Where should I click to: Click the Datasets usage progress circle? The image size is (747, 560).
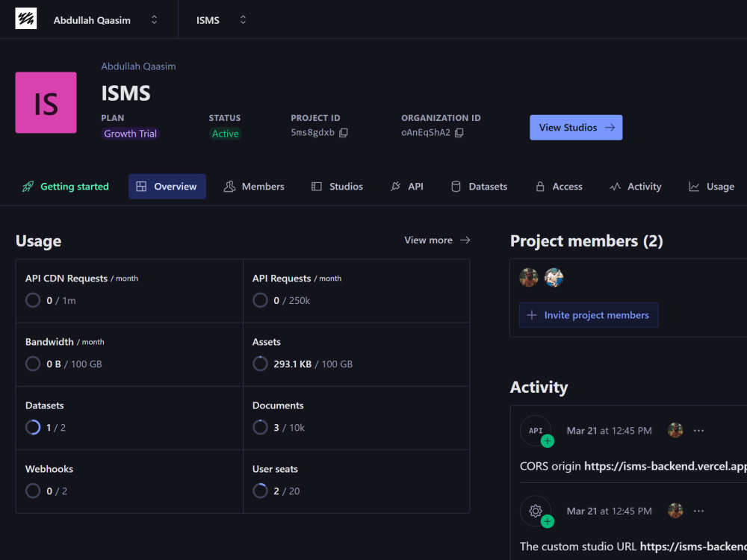tap(33, 428)
